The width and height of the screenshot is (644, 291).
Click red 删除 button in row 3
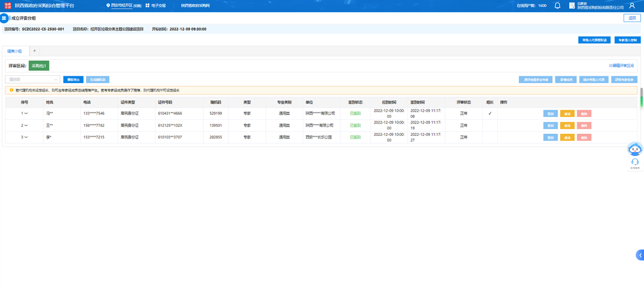(x=584, y=137)
